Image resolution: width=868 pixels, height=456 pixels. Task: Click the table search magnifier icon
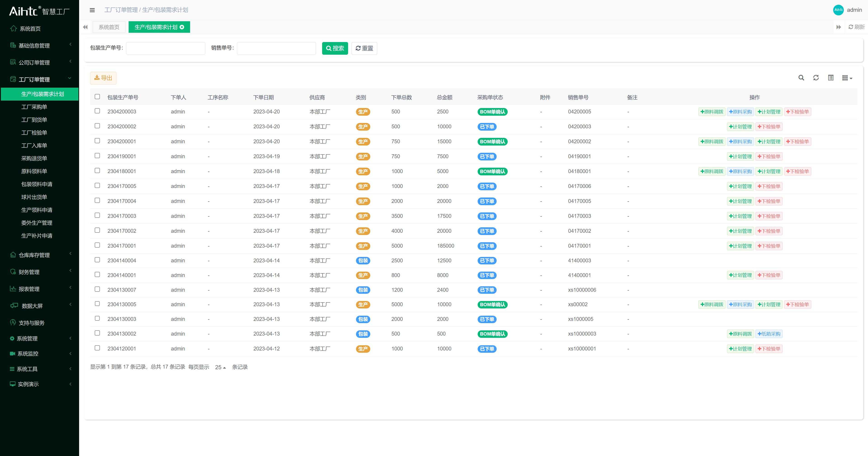click(x=801, y=78)
